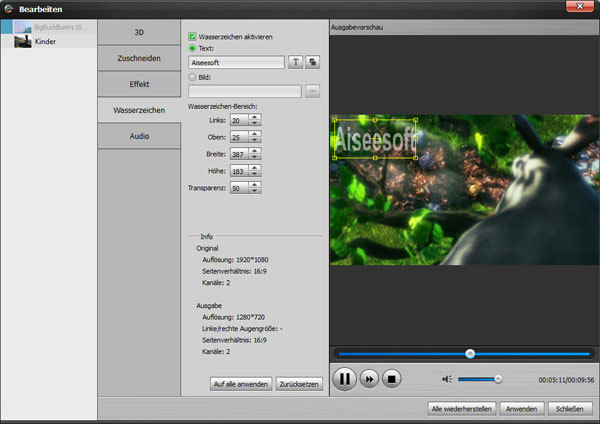Screen dimensions: 600x424
Task: Increase the Transparenz value with up arrow
Action: pyautogui.click(x=255, y=184)
